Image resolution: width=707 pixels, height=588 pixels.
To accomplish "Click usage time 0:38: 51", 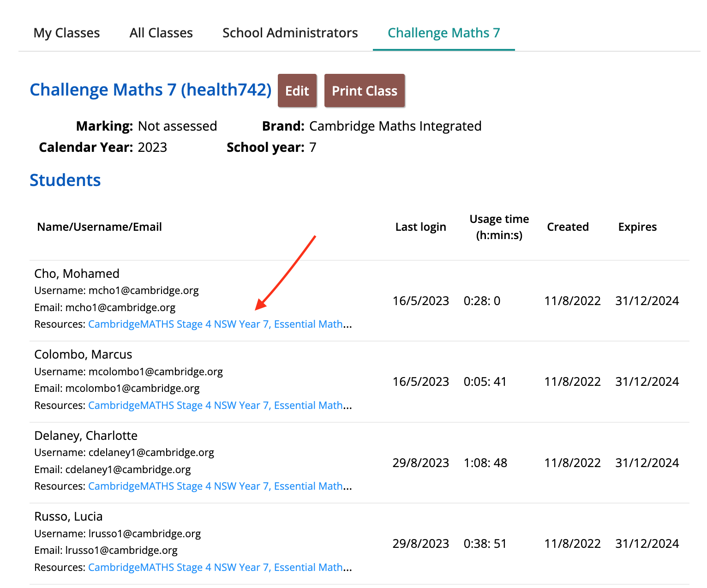I will tap(485, 544).
